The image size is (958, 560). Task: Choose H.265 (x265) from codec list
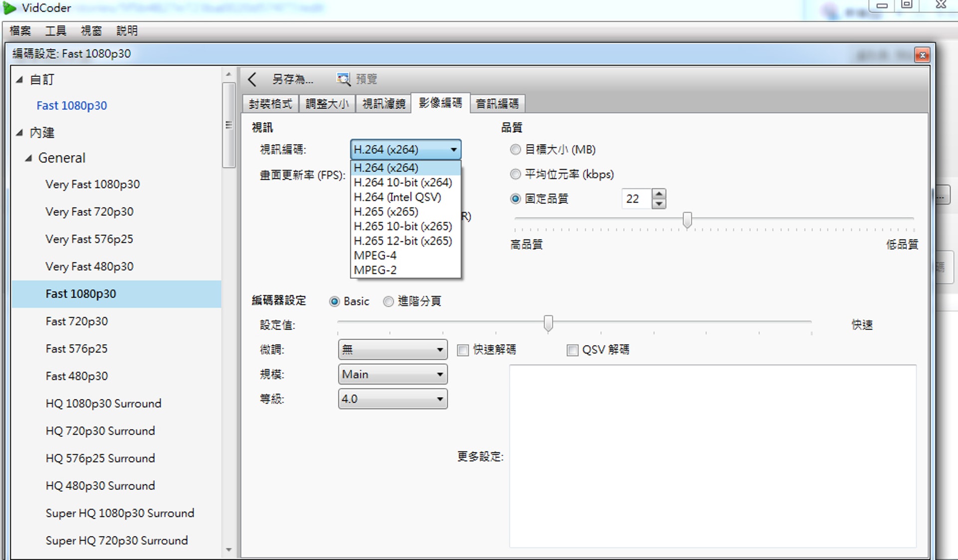[386, 211]
